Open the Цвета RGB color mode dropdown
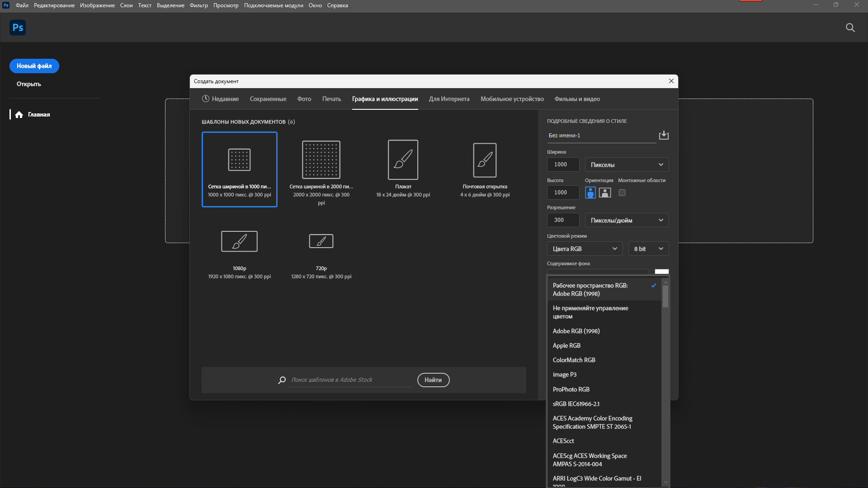The image size is (868, 488). [585, 249]
